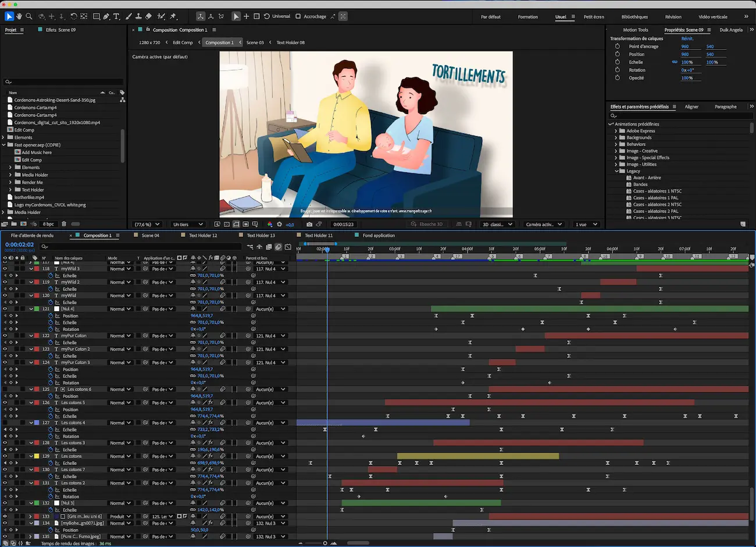Click the 8 bpc color depth button
The width and height of the screenshot is (756, 547).
[x=48, y=224]
